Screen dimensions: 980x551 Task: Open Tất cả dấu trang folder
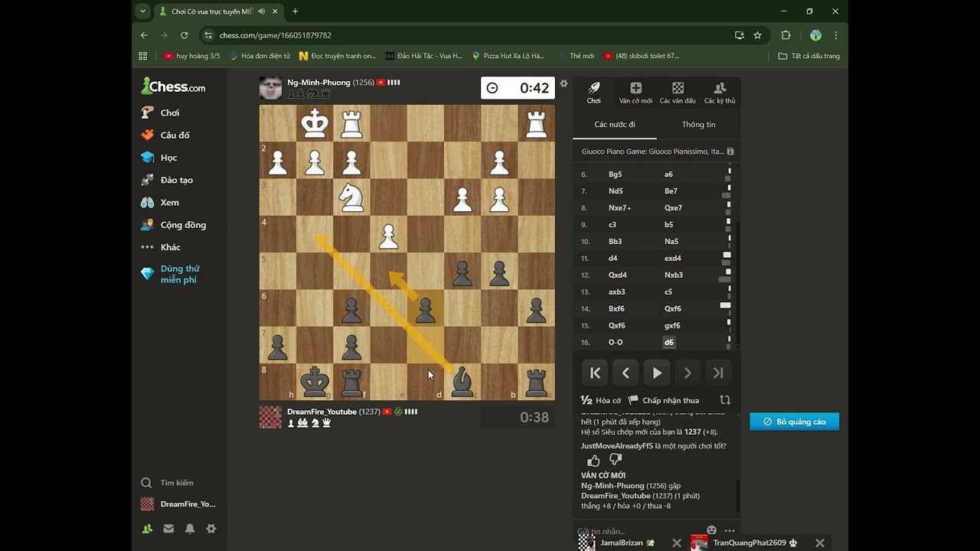(x=809, y=56)
